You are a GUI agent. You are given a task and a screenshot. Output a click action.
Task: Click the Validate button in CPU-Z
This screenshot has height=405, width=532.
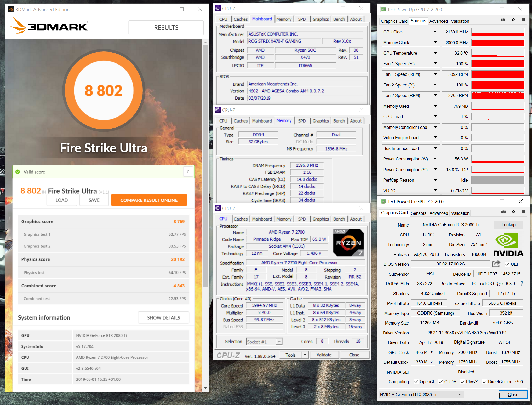pyautogui.click(x=324, y=355)
